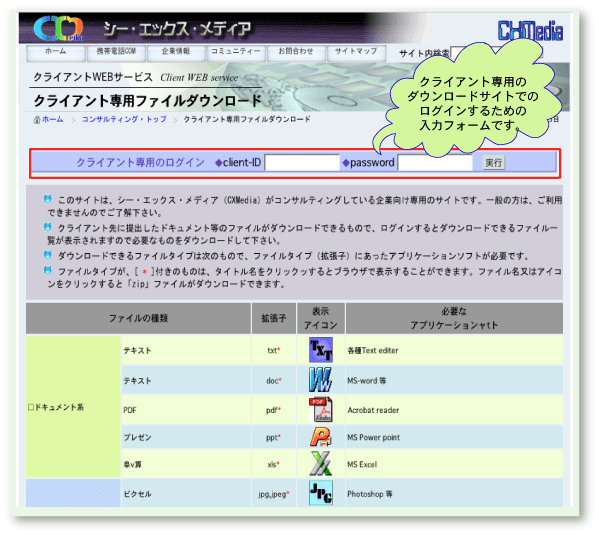Open the コミュニティー navigation tab
This screenshot has height=535, width=599.
pyautogui.click(x=236, y=53)
